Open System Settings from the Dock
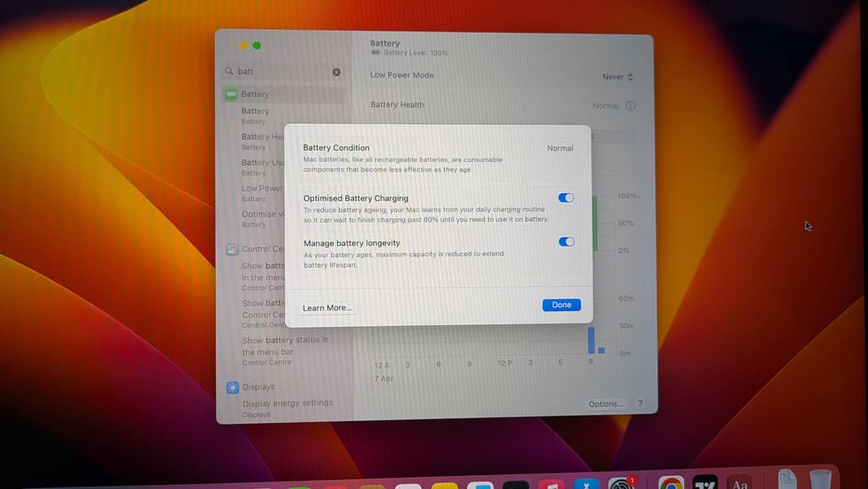This screenshot has width=868, height=489. (622, 484)
